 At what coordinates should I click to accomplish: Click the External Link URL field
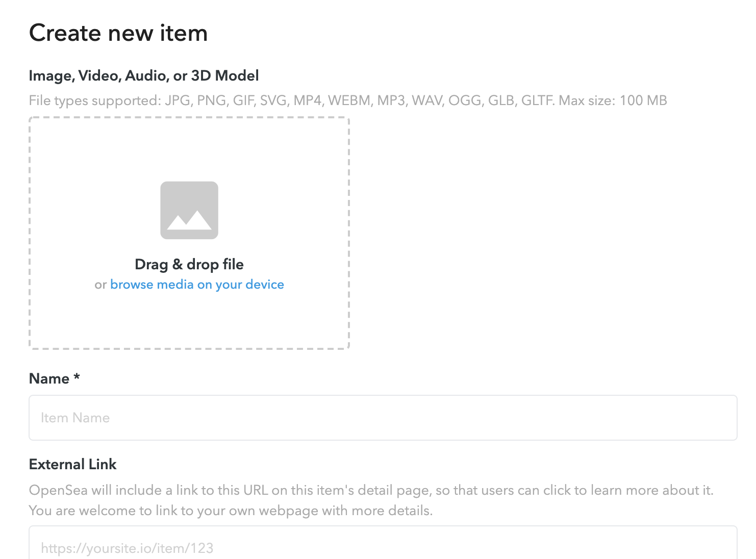point(383,547)
